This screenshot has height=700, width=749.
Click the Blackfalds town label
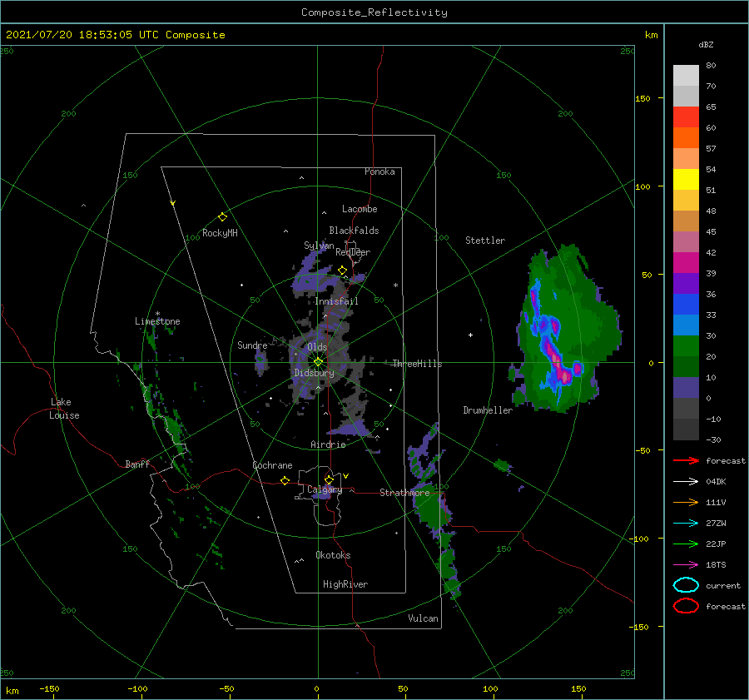(x=354, y=231)
